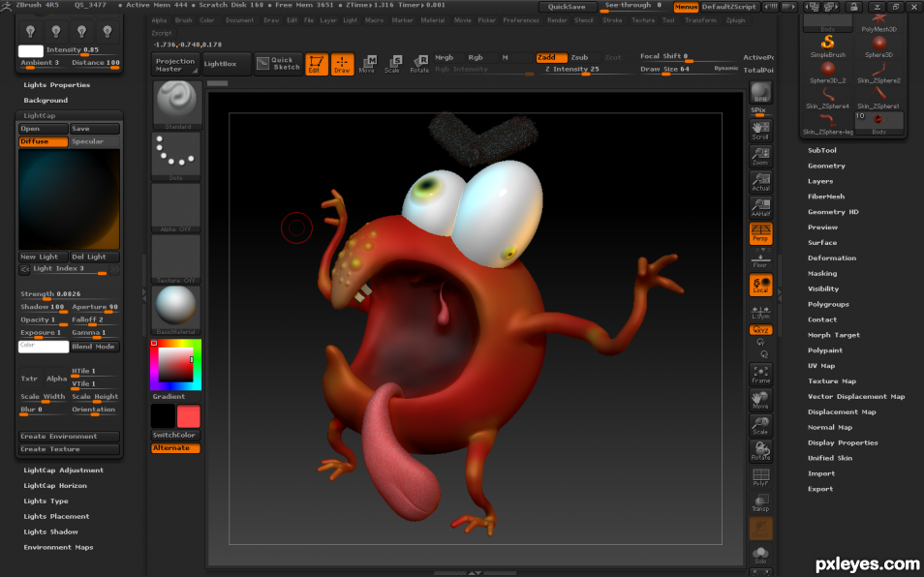The image size is (924, 577).
Task: Toggle L.Sym local symmetry
Action: pos(760,313)
